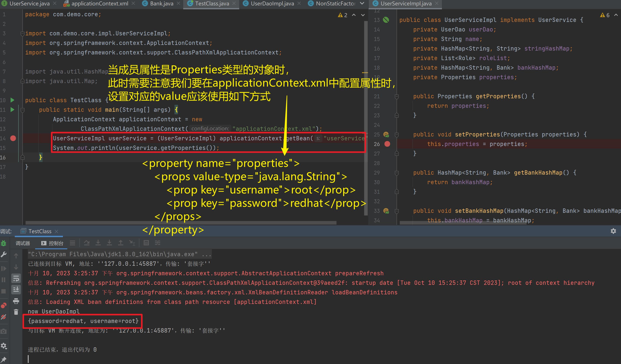Close the TestClass debug session tab
The height and width of the screenshot is (364, 621).
(56, 231)
